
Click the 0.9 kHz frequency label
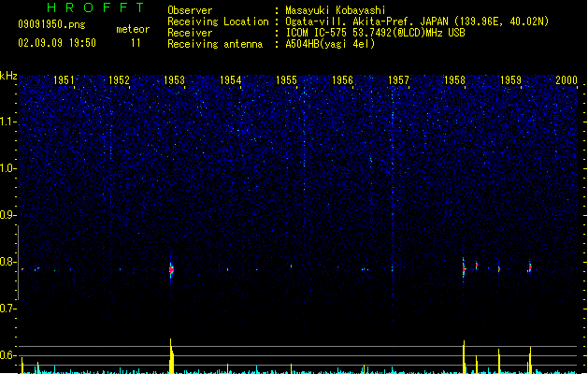(7, 215)
